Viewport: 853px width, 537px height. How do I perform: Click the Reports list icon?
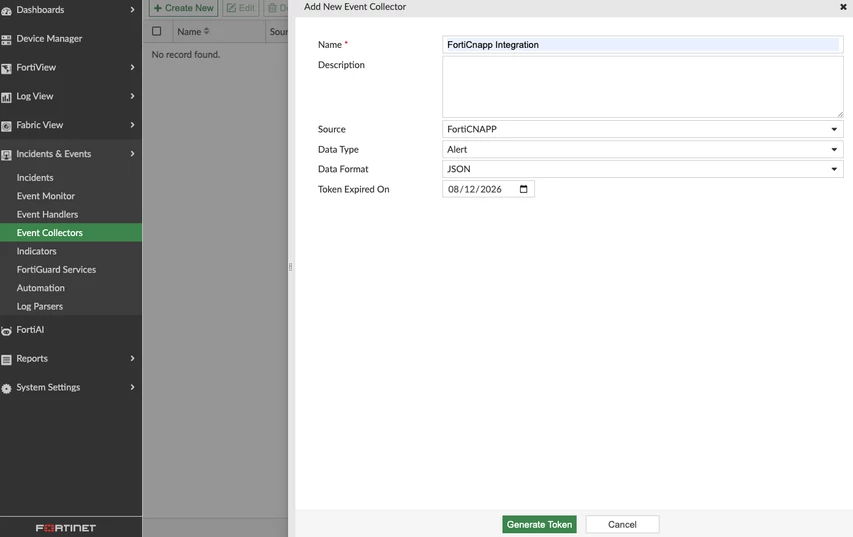point(7,360)
